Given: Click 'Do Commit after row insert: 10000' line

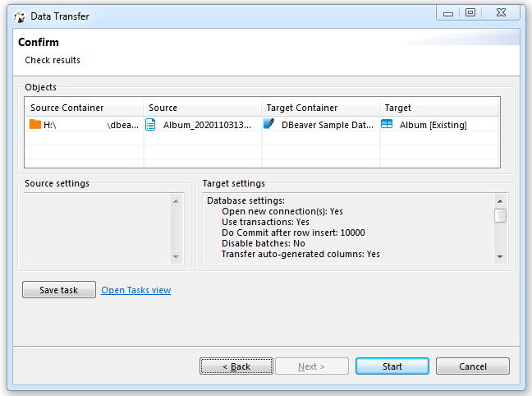Looking at the screenshot, I should tap(293, 233).
